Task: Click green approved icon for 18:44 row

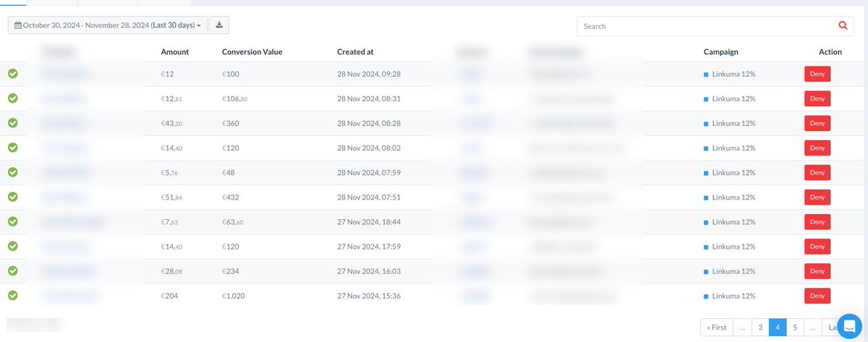Action: pos(13,221)
